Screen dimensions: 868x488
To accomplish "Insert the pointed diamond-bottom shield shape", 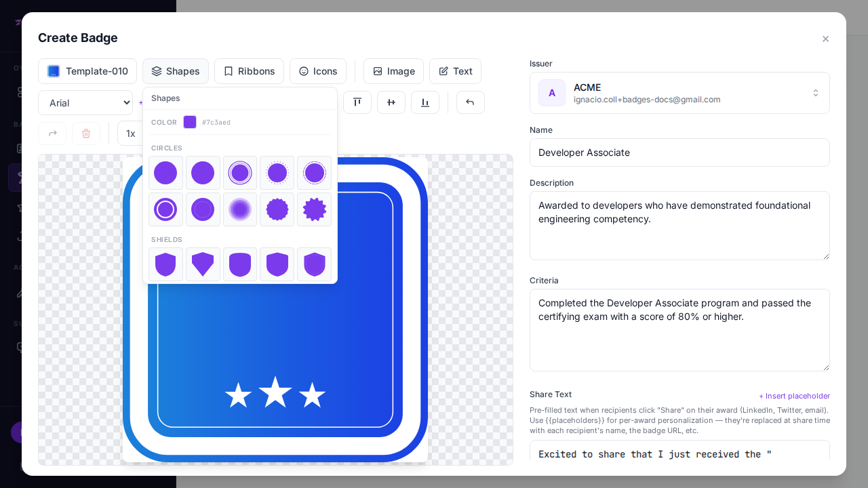I will click(203, 264).
